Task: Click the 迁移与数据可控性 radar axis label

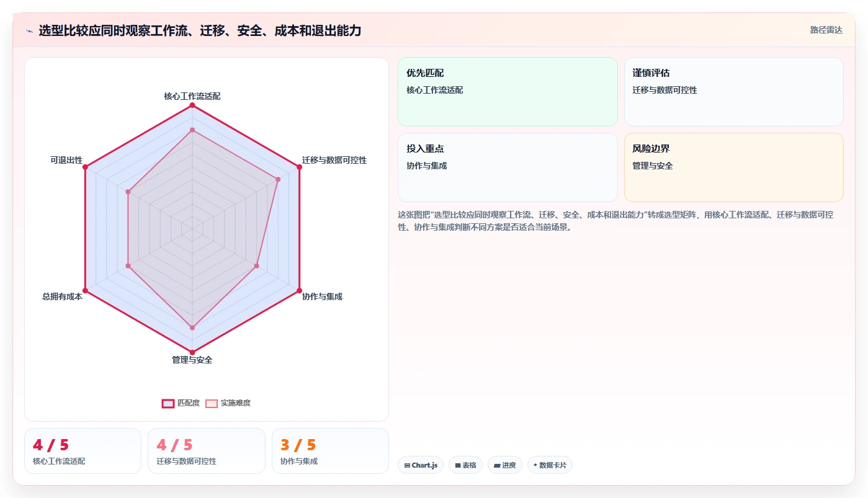Action: 334,160
